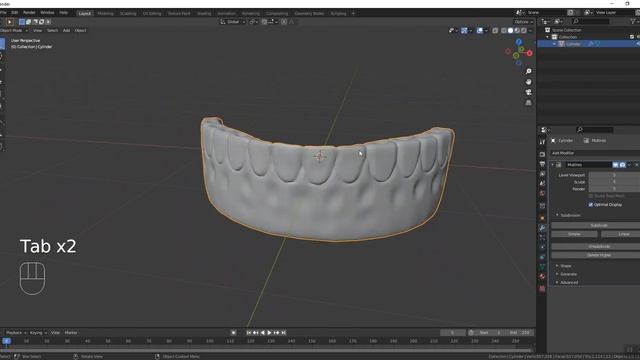This screenshot has height=360, width=640.
Task: Click the modifier icon on Cylinder outliner row
Action: pyautogui.click(x=591, y=44)
